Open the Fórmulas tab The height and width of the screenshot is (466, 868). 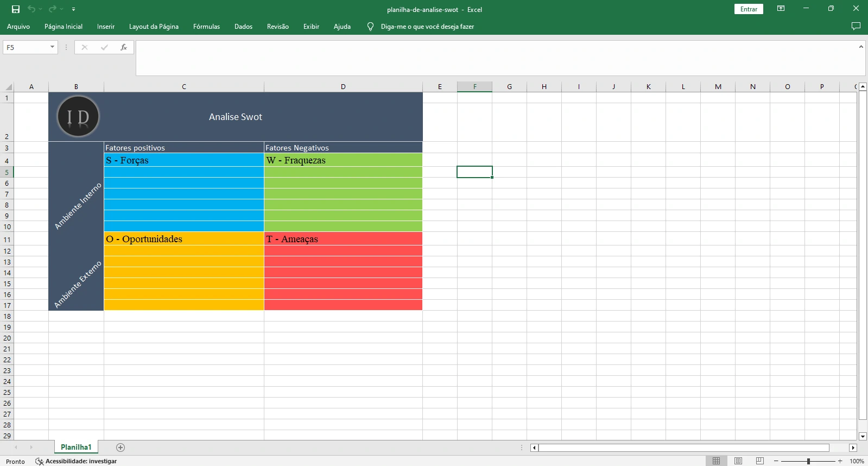(x=206, y=26)
